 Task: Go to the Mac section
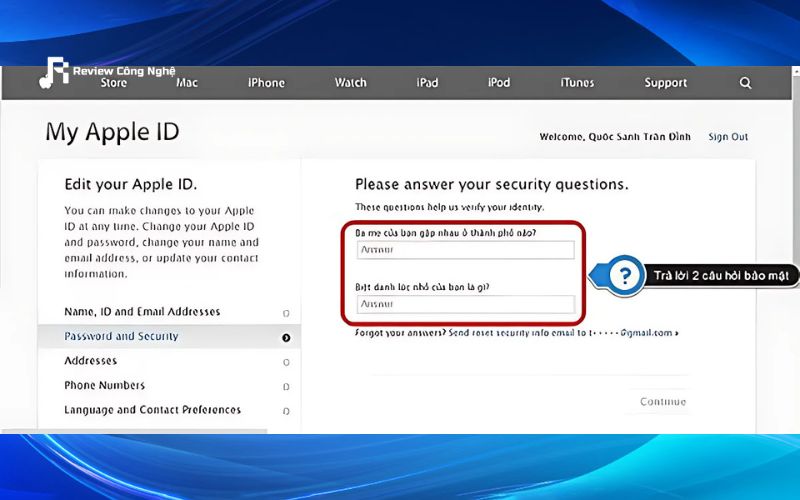point(187,83)
